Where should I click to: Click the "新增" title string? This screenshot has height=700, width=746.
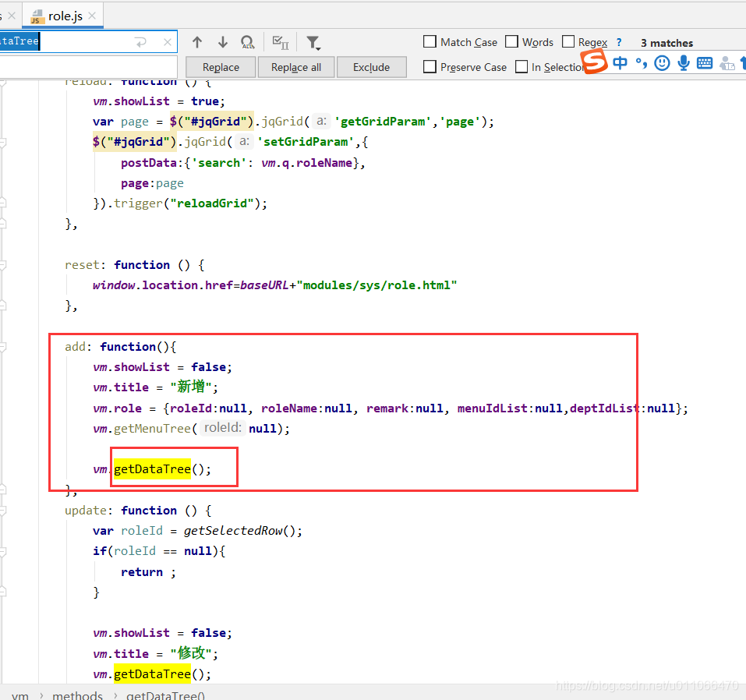point(191,387)
